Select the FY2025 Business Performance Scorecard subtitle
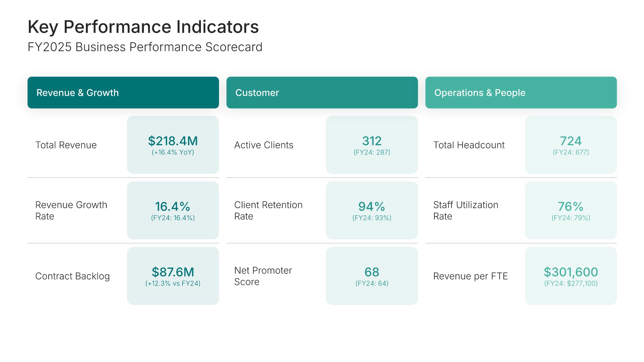 [x=145, y=47]
